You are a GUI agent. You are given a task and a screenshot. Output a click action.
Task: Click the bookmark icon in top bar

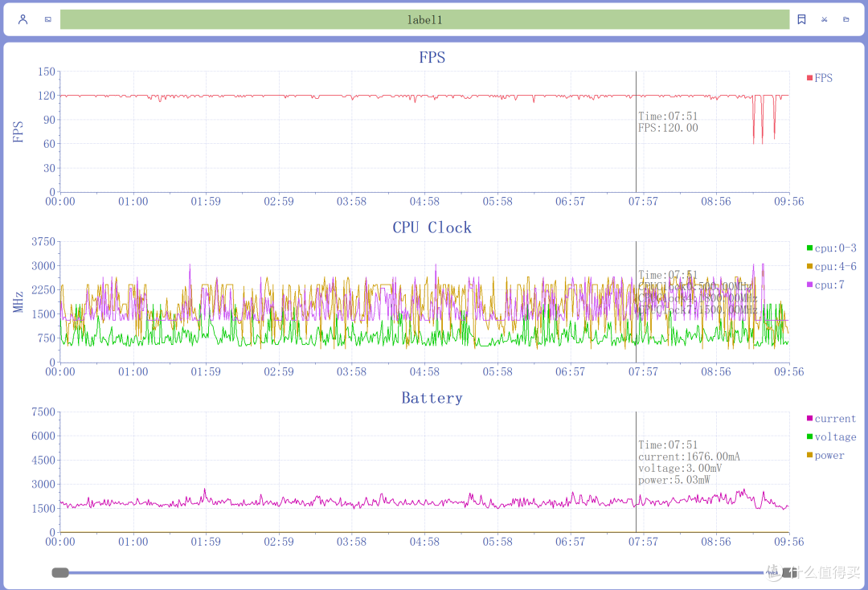(x=801, y=19)
